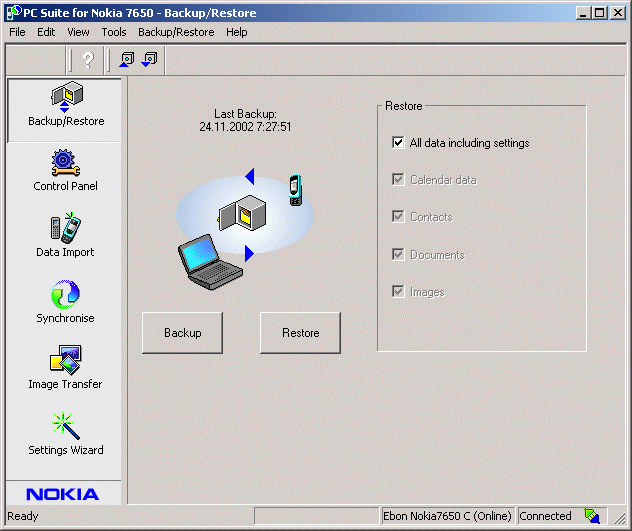
Task: Open the Synchronise sidebar icon
Action: point(65,302)
